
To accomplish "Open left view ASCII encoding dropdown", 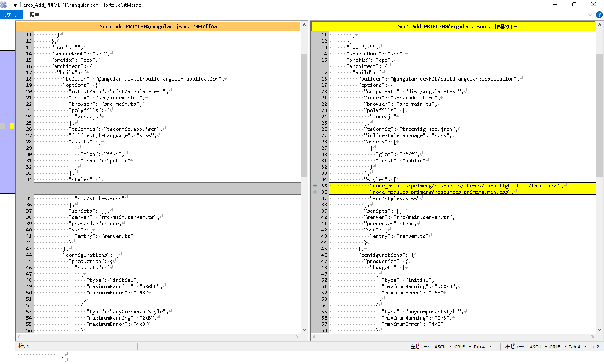I will coord(443,347).
